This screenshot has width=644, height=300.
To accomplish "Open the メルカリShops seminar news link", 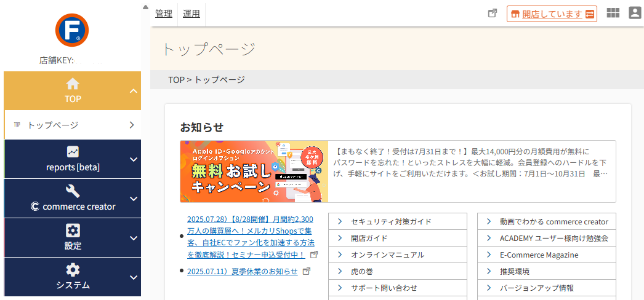I will coord(251,237).
